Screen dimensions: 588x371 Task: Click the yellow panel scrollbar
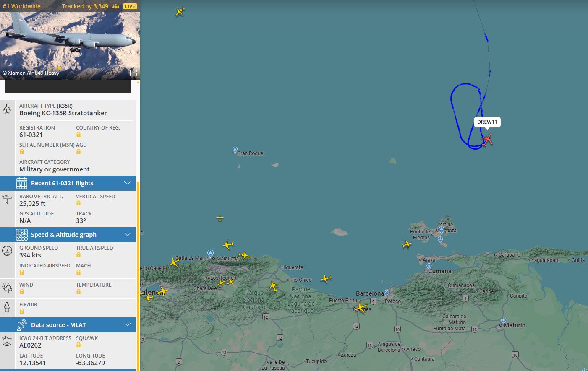pyautogui.click(x=138, y=272)
